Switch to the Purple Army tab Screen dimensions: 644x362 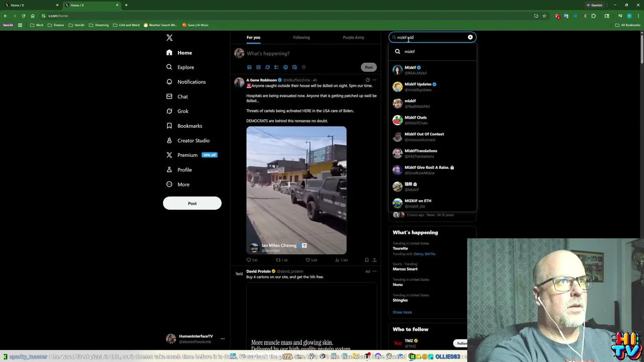pos(353,37)
